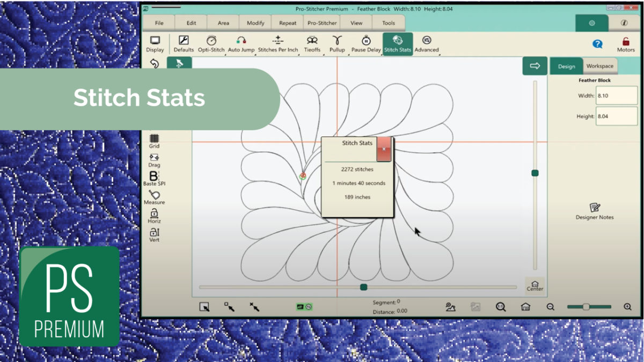This screenshot has width=644, height=362.
Task: Click the zoom slider handle
Action: point(586,307)
